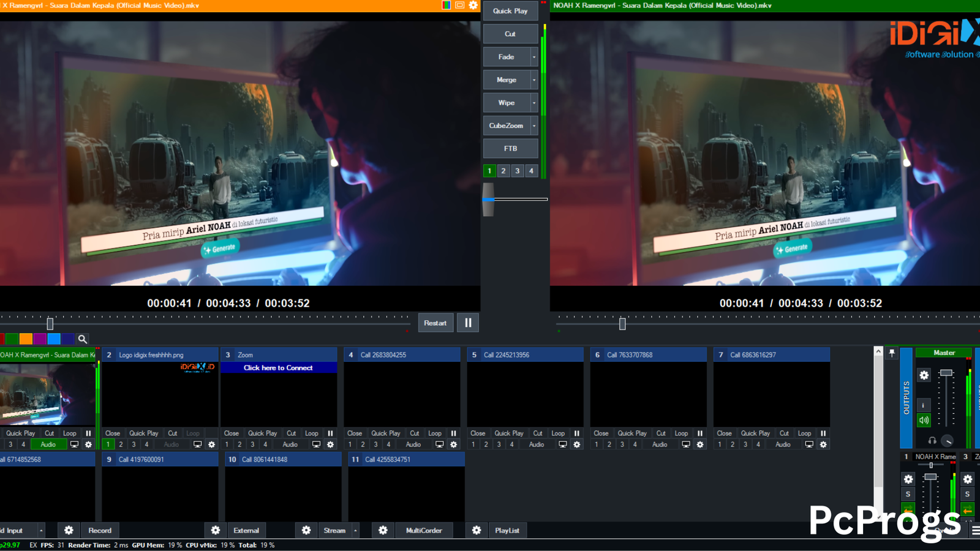The width and height of the screenshot is (980, 551).
Task: Open Record settings gear
Action: (69, 530)
